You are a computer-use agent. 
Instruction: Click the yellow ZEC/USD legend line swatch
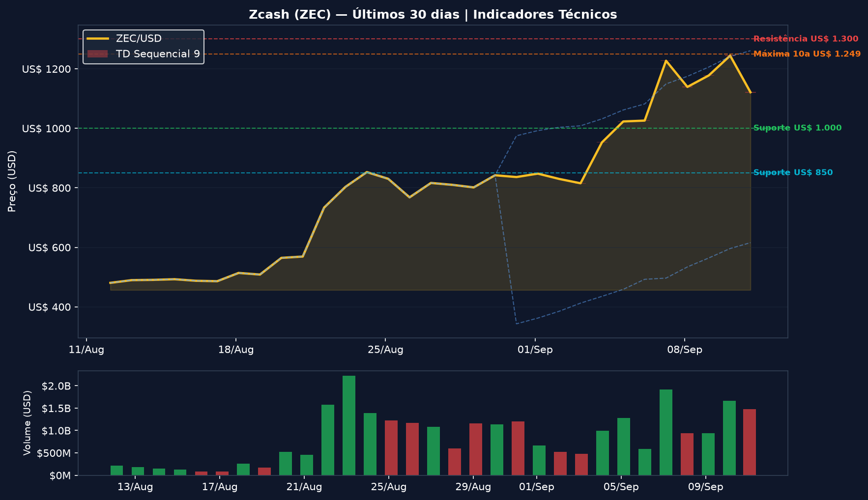pos(98,39)
